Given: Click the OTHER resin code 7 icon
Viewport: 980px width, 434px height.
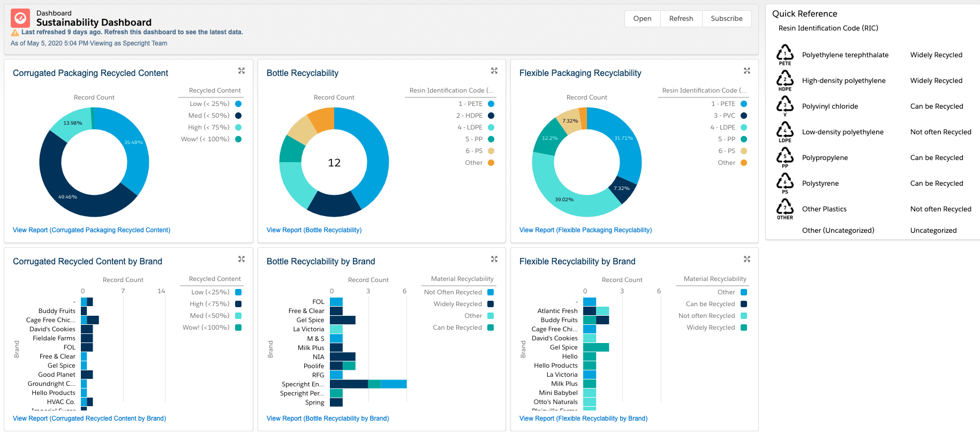Looking at the screenshot, I should (x=785, y=209).
